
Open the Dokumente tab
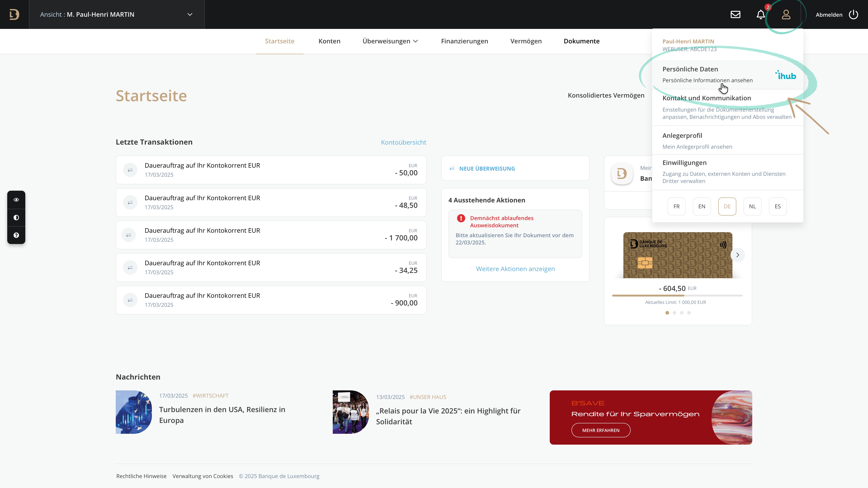click(582, 41)
